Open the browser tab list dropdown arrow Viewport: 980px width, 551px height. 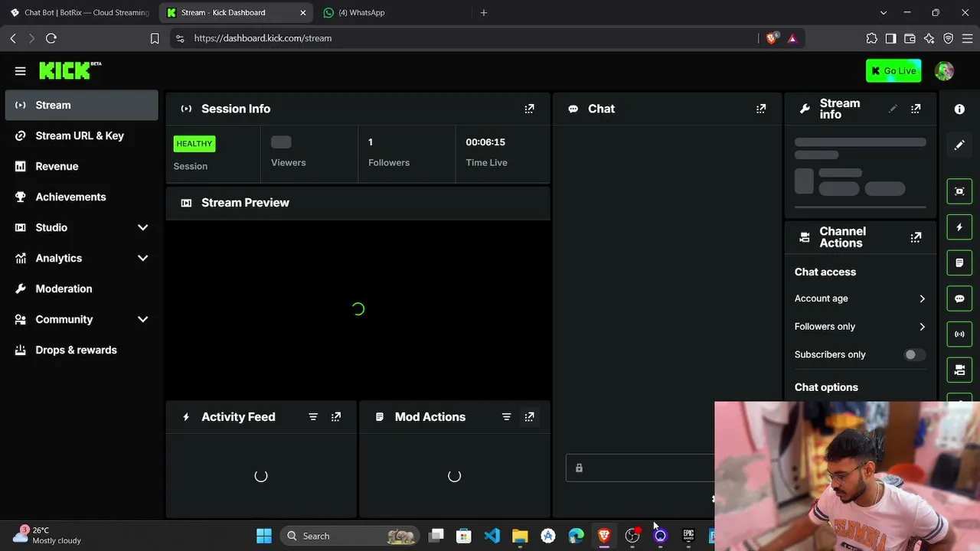tap(884, 13)
